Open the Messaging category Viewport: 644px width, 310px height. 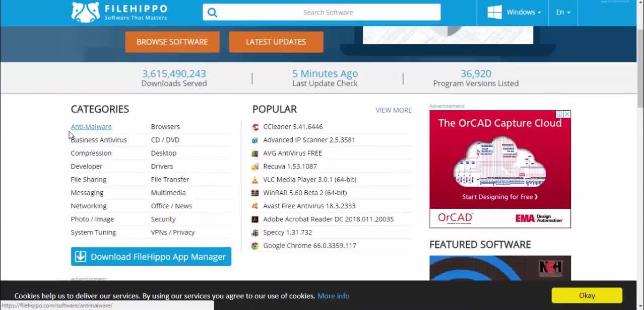87,193
